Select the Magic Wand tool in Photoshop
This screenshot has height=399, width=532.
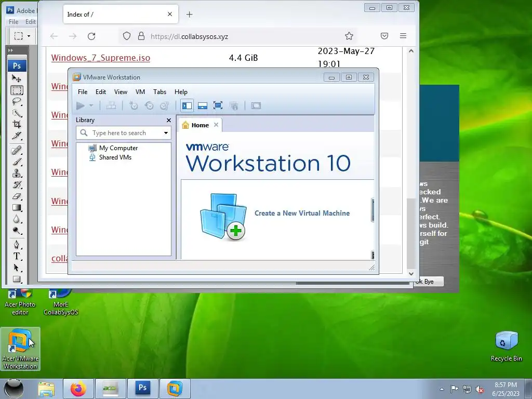point(17,113)
